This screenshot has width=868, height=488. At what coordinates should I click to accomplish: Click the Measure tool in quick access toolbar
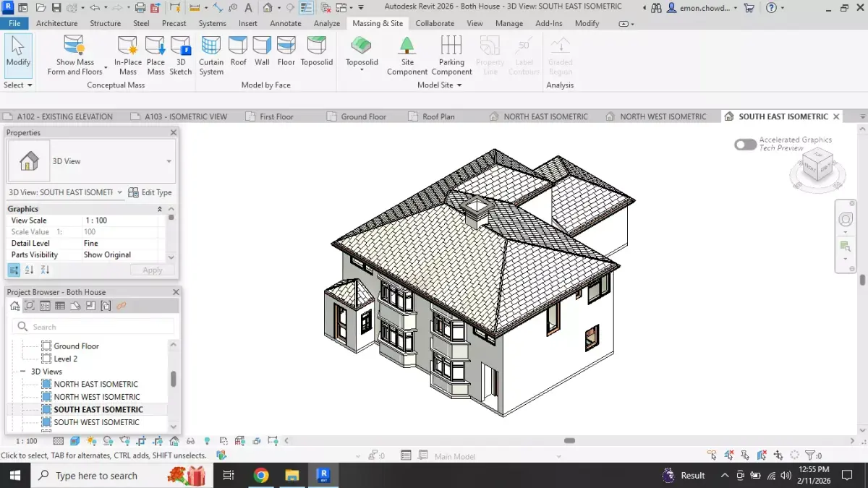(194, 8)
